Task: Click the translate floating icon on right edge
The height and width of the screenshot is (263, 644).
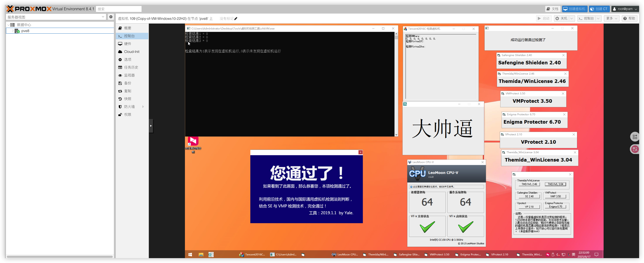Action: [635, 149]
